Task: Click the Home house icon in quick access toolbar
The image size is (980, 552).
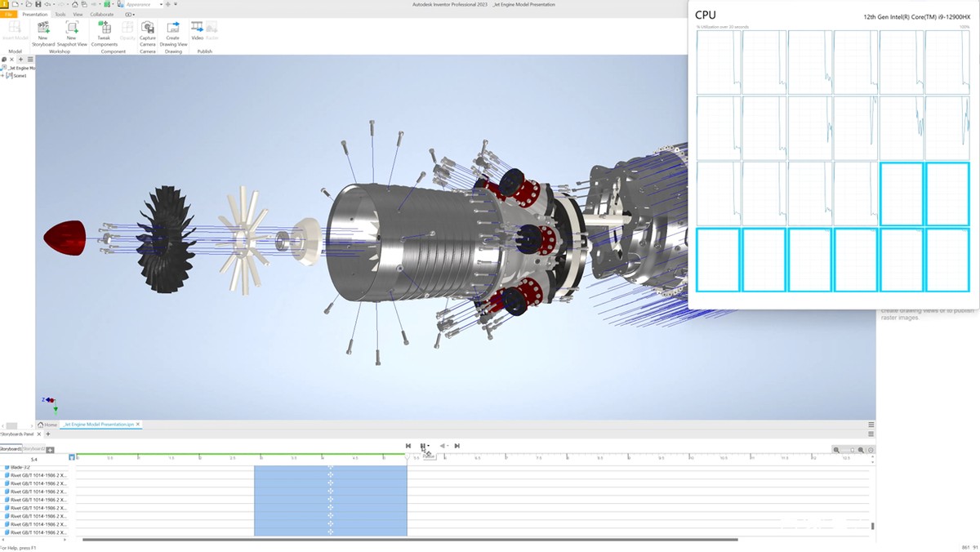Action: click(74, 4)
